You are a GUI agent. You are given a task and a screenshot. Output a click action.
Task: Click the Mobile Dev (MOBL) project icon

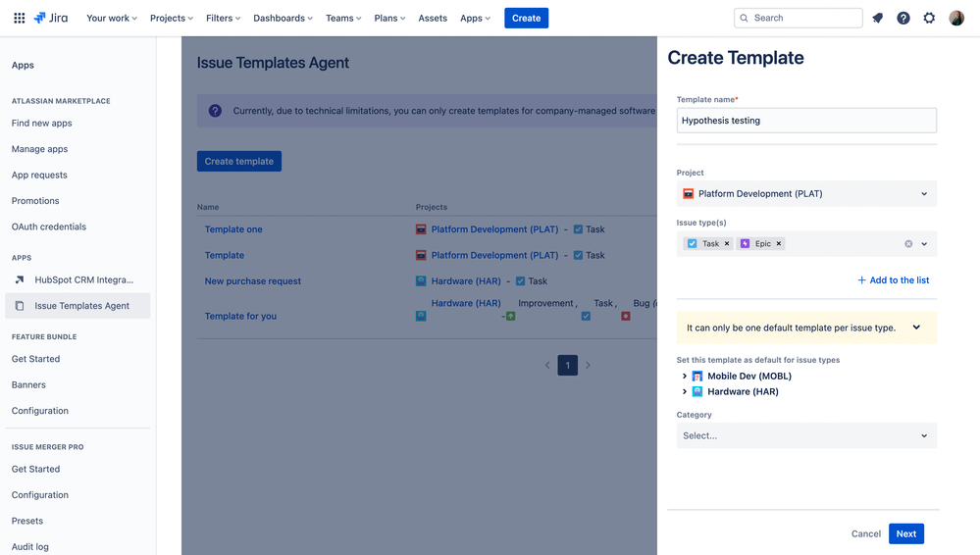pyautogui.click(x=697, y=377)
